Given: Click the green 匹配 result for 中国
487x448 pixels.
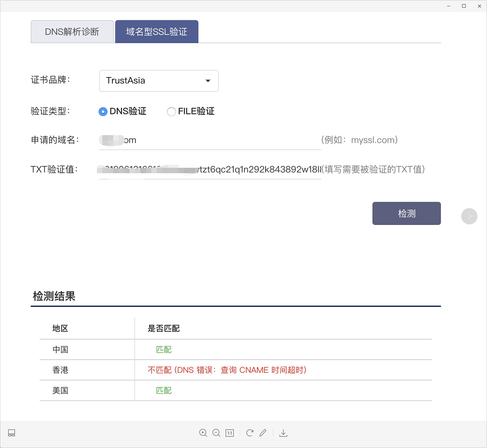Looking at the screenshot, I should 164,350.
